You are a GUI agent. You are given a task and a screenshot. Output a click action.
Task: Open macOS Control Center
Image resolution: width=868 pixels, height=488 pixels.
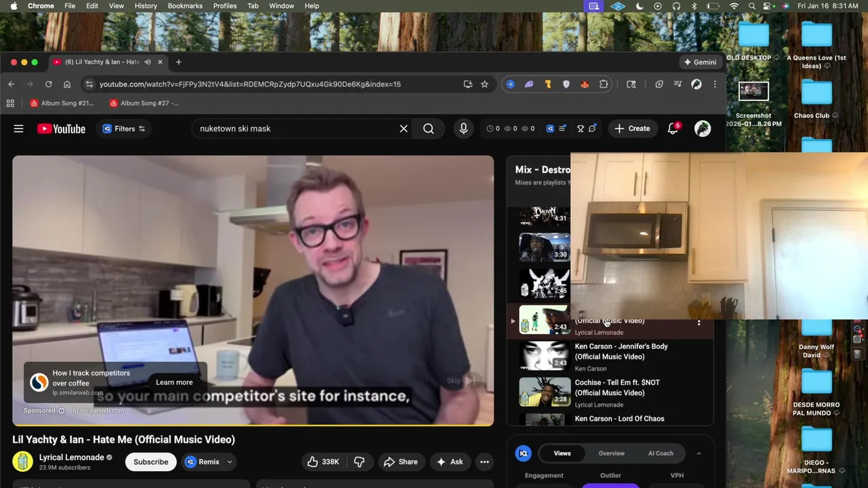click(x=768, y=6)
